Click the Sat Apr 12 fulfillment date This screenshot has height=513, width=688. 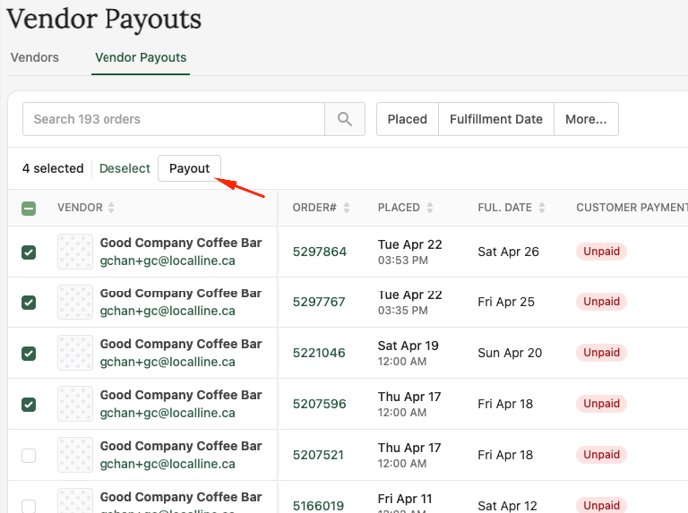(507, 506)
